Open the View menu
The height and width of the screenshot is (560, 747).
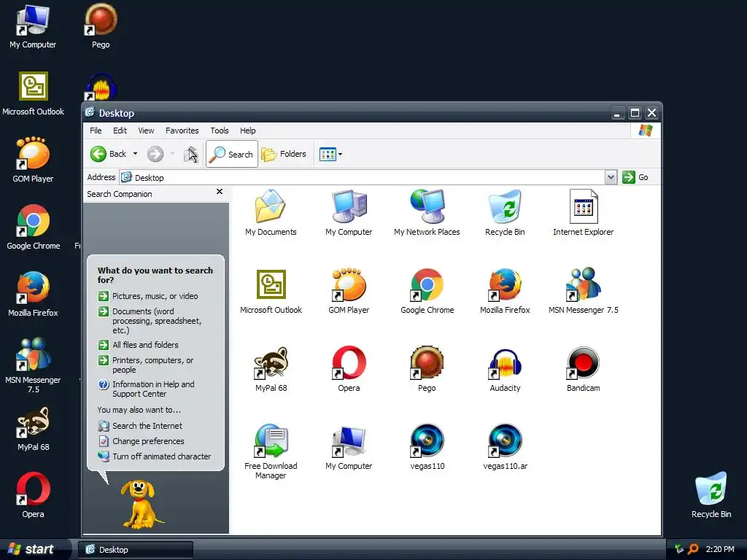[146, 131]
